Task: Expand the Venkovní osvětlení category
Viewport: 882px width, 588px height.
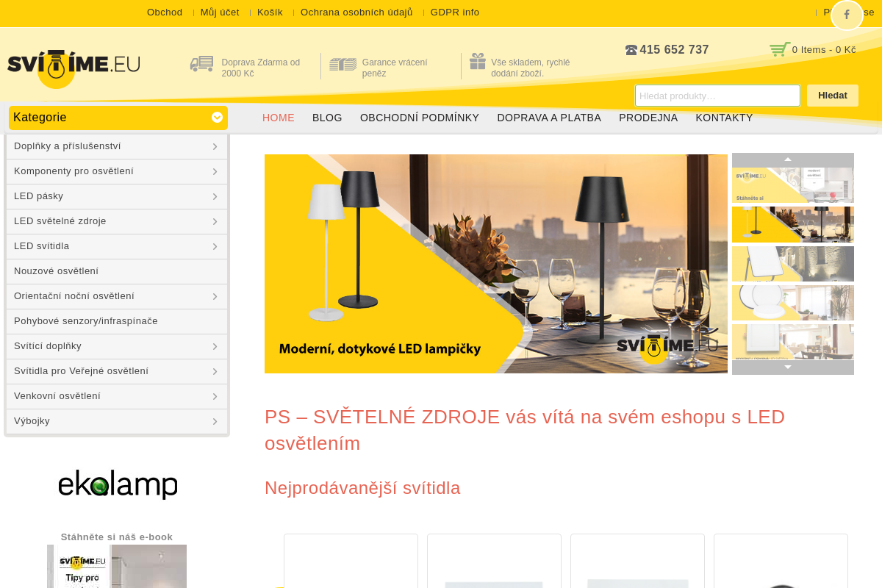Action: (x=117, y=396)
